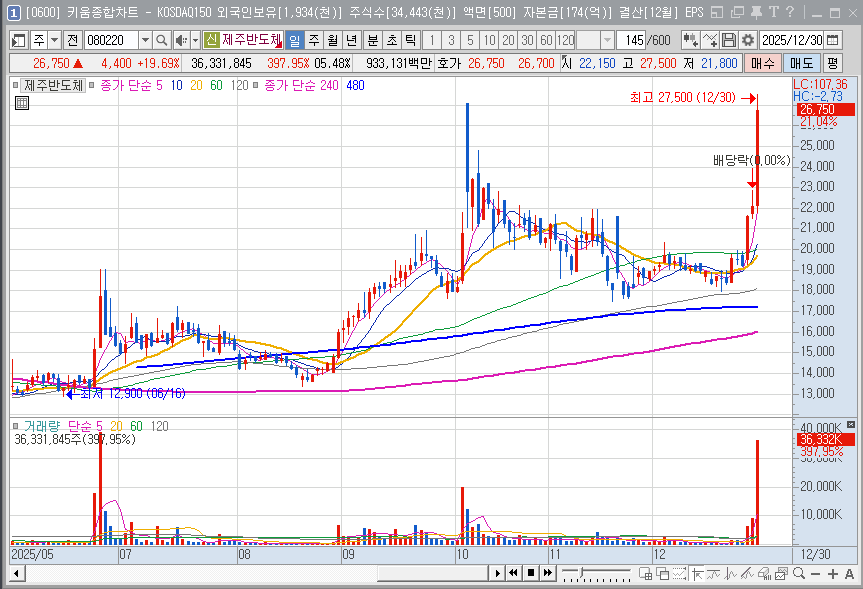
Task: Select the 5 interval button
Action: click(x=470, y=40)
